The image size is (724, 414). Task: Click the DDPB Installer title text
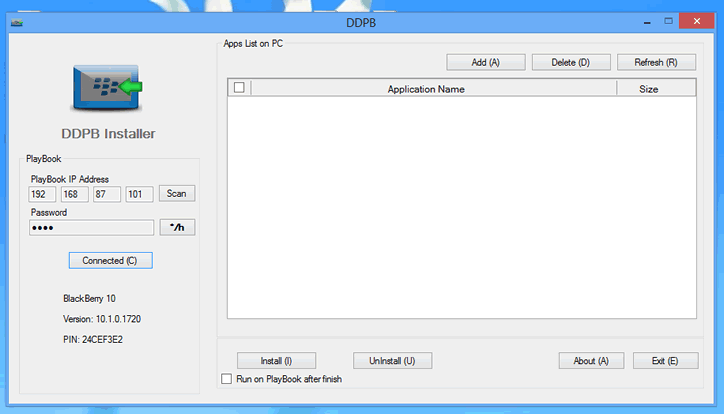pos(108,133)
